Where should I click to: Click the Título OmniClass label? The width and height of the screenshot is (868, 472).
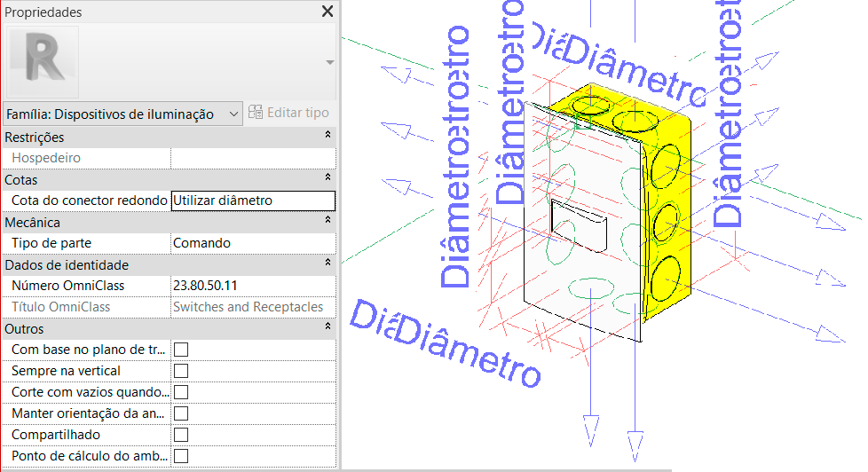(x=60, y=307)
